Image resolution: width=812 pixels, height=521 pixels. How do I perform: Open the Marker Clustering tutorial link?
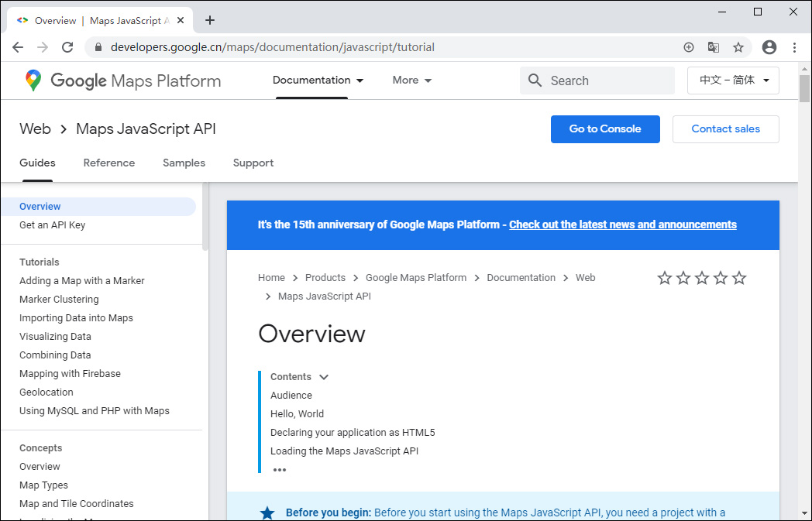(x=59, y=300)
